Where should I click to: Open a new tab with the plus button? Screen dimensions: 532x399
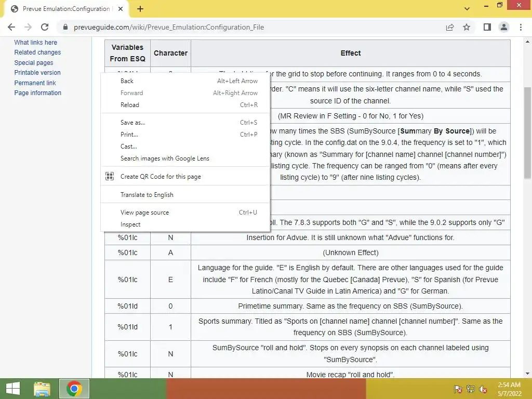(140, 9)
